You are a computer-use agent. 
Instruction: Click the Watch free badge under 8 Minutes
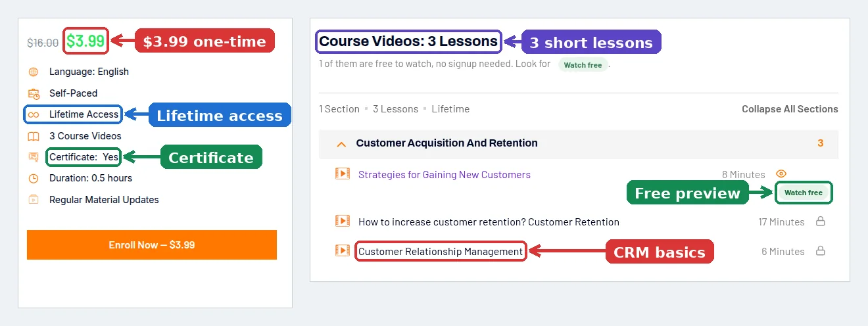(804, 193)
